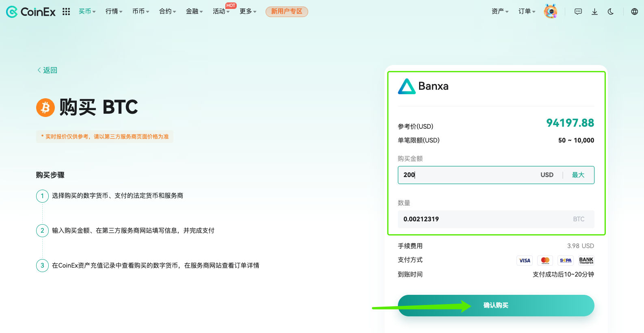The width and height of the screenshot is (644, 333).
Task: Click 最大 to set maximum amount
Action: (578, 175)
